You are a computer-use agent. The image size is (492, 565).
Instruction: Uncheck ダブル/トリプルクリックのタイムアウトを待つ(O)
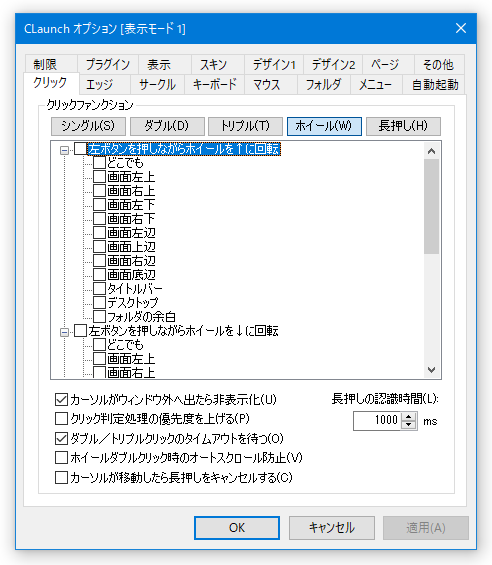pyautogui.click(x=61, y=439)
